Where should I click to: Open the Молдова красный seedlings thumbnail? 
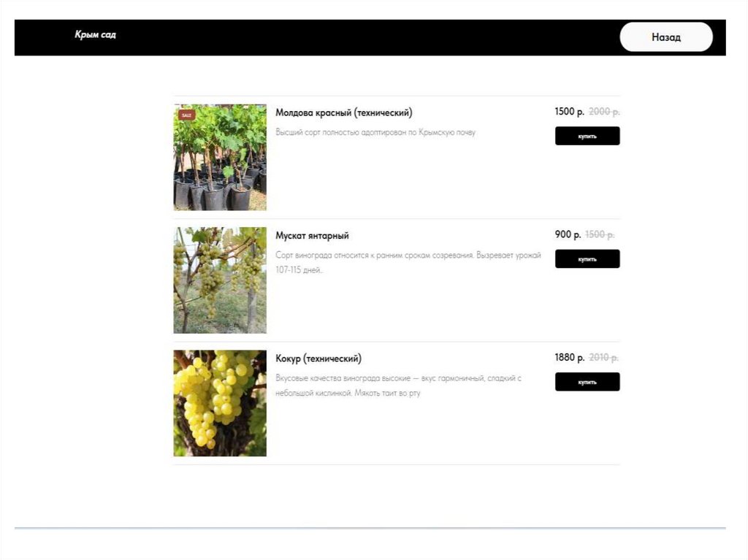(220, 158)
